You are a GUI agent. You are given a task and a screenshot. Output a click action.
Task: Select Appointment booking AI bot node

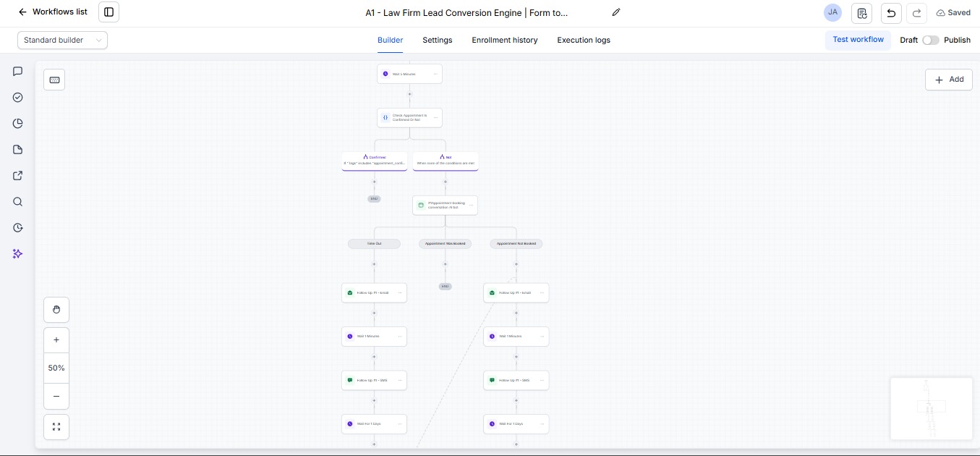coord(445,206)
